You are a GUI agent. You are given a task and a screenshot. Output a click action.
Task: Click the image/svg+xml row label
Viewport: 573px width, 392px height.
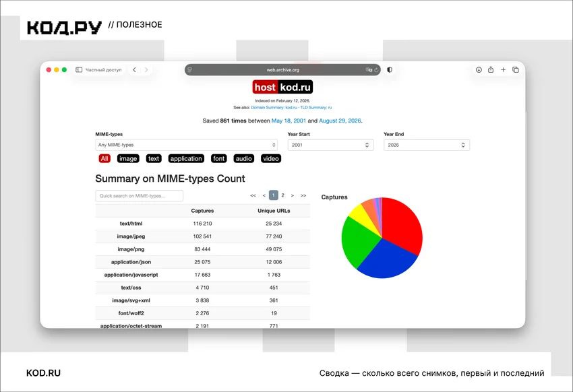coord(131,300)
